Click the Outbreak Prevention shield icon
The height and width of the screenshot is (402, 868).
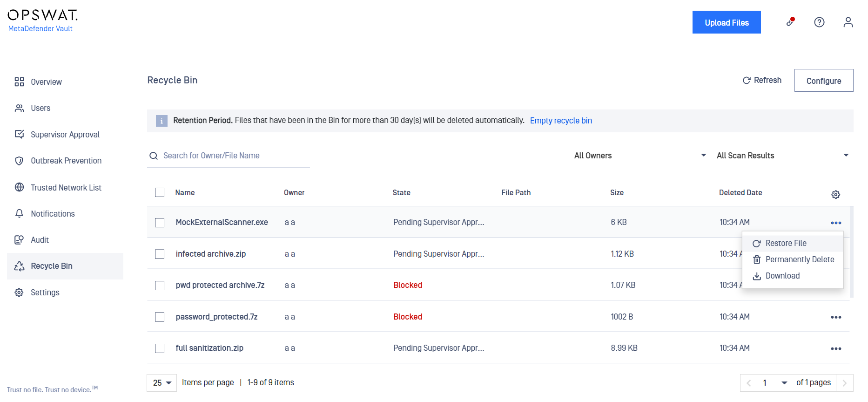pos(19,161)
